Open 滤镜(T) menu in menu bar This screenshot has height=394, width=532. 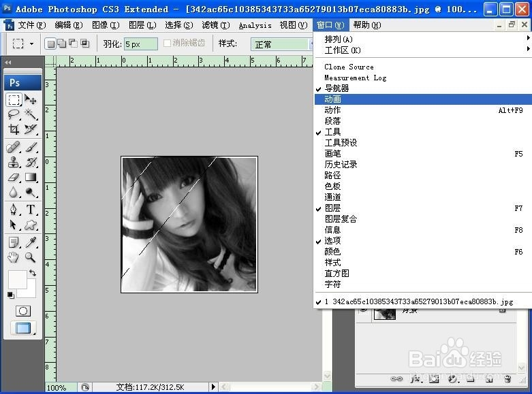216,25
